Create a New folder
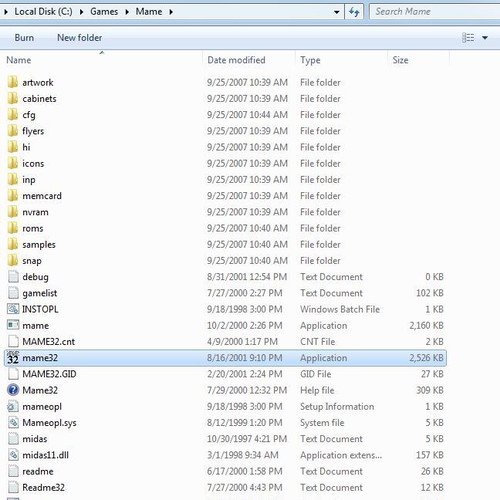500x500 pixels. coord(79,38)
